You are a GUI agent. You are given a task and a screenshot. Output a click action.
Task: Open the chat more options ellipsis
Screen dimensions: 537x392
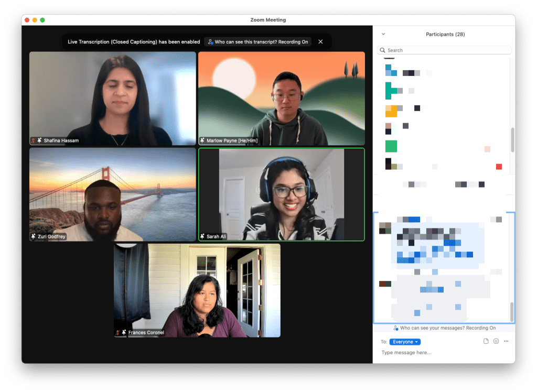506,342
